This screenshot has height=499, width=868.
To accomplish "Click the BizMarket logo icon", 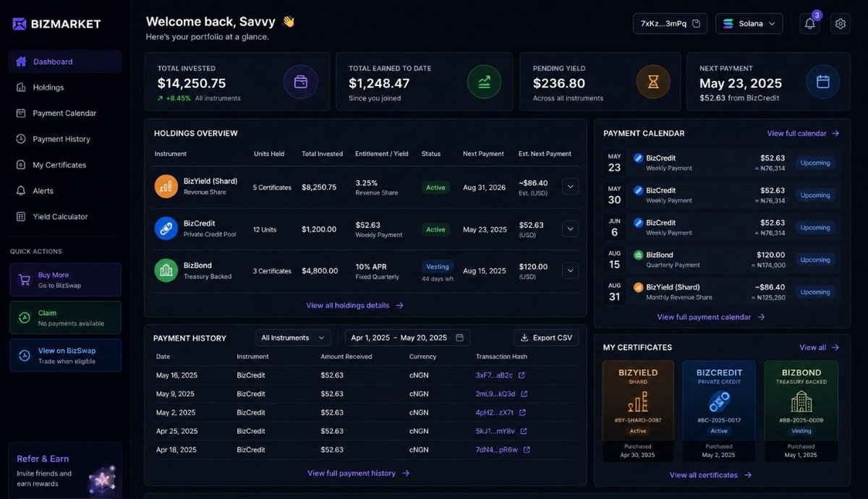I will [20, 24].
